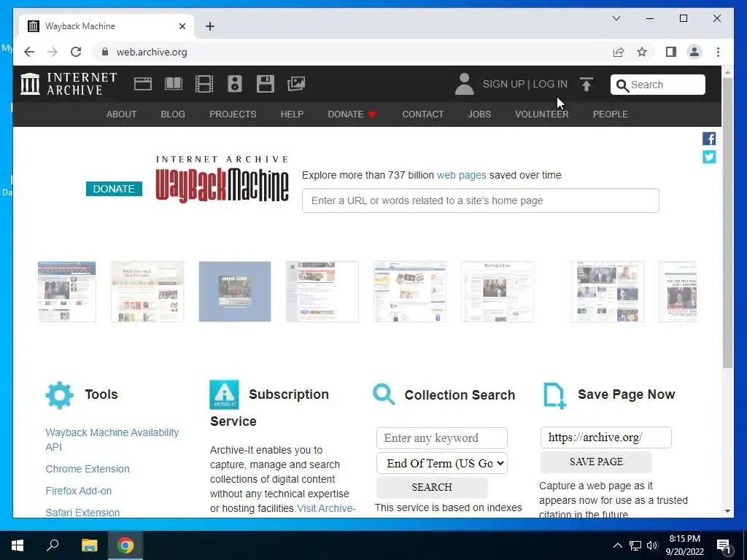Click the SAVE PAGE button
The image size is (747, 560).
[x=596, y=462]
